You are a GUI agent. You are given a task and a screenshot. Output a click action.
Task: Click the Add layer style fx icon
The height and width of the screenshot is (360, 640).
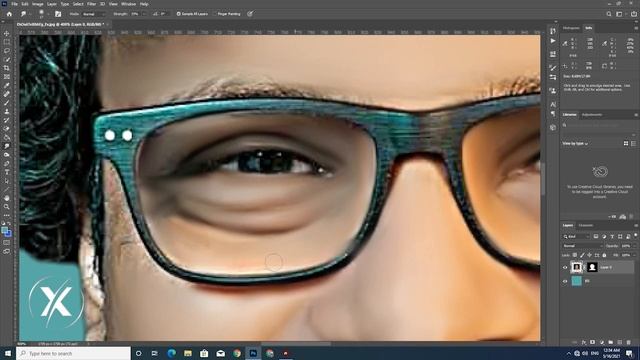coord(584,342)
